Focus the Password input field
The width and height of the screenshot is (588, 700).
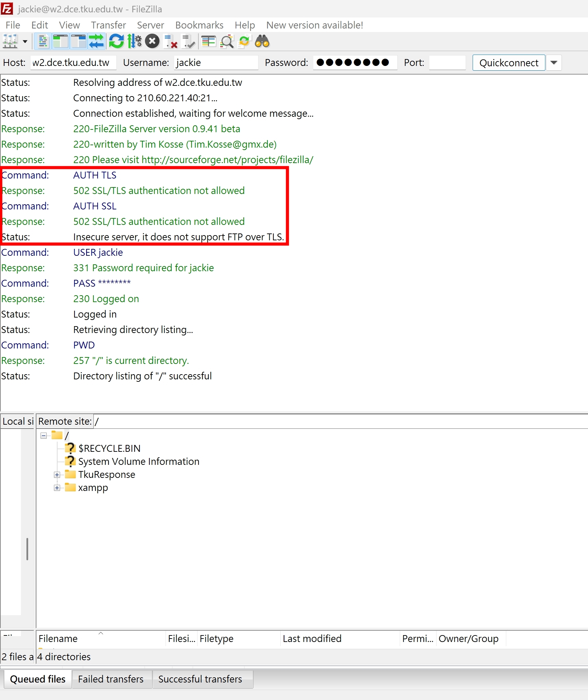point(355,62)
